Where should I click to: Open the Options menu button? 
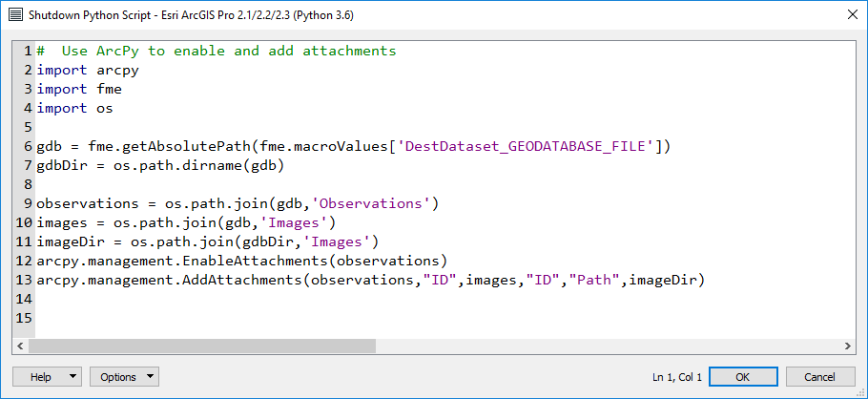click(118, 377)
